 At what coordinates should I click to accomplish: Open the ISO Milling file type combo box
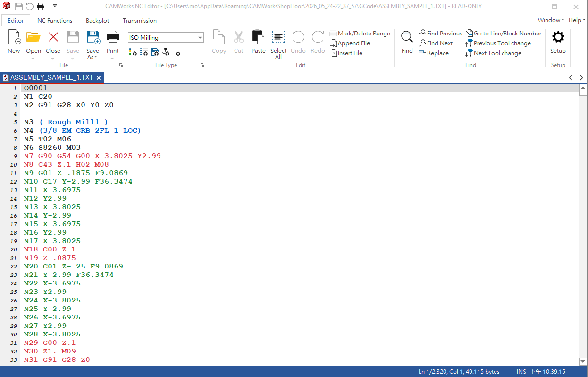[166, 37]
